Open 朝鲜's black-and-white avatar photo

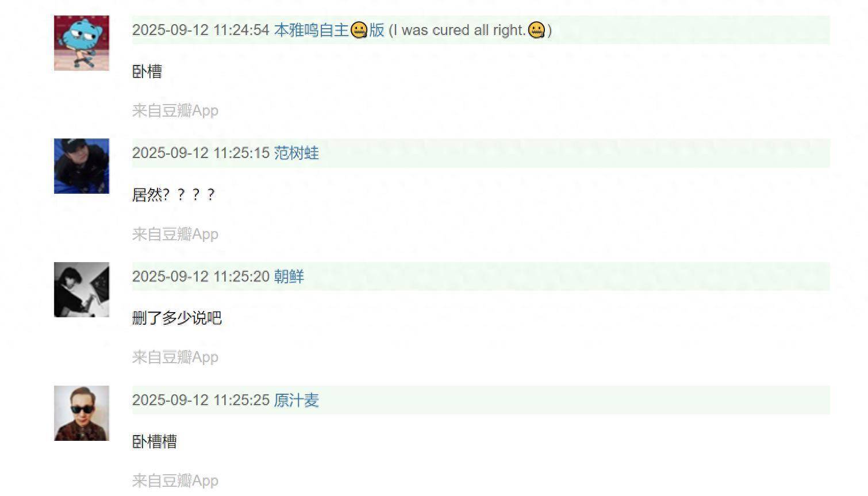pos(82,290)
